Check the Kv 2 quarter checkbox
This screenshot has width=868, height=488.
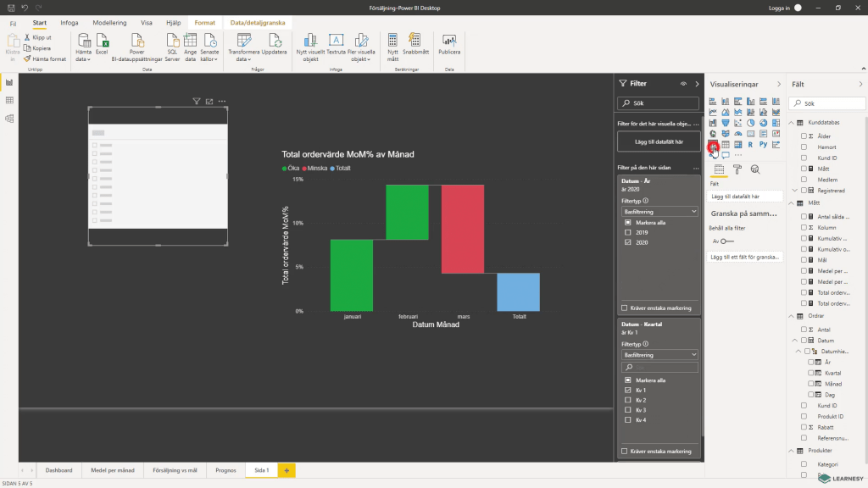627,400
